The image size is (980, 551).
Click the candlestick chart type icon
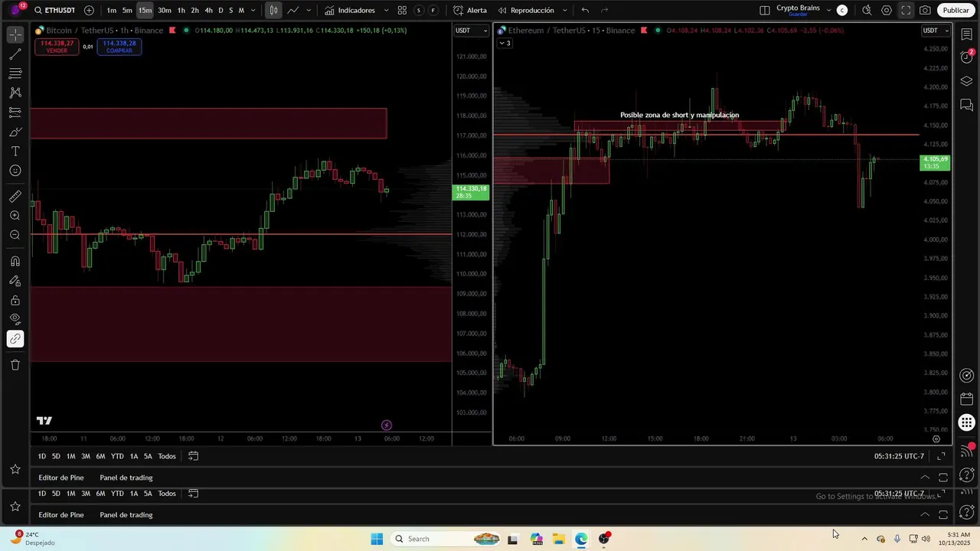[x=273, y=11]
